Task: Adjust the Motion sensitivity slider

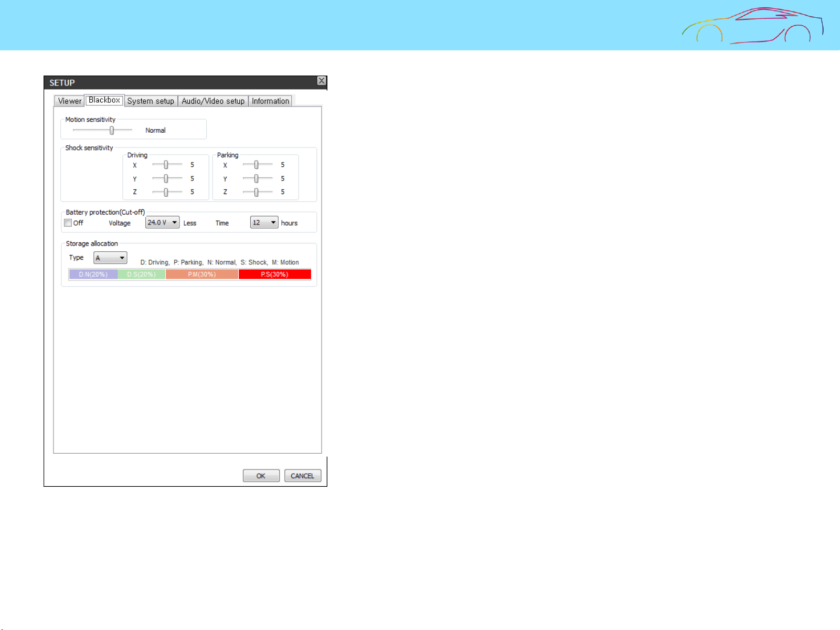Action: pyautogui.click(x=103, y=130)
